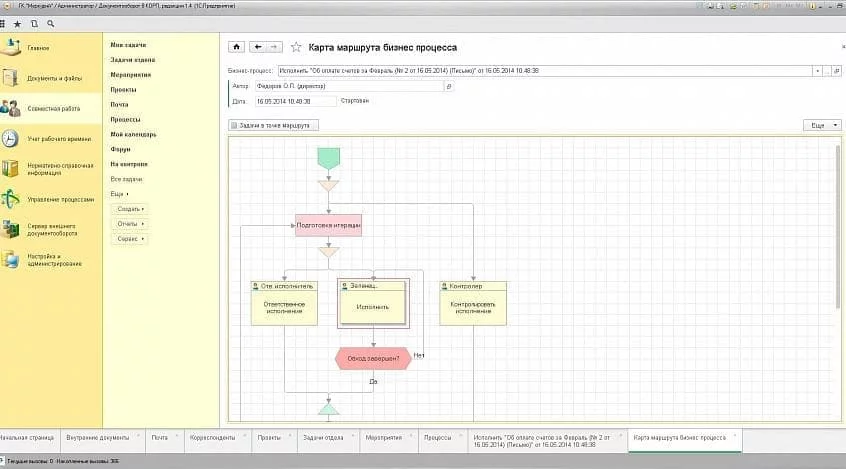This screenshot has height=469, width=846.
Task: Select the Исполнить action block
Action: click(x=373, y=303)
